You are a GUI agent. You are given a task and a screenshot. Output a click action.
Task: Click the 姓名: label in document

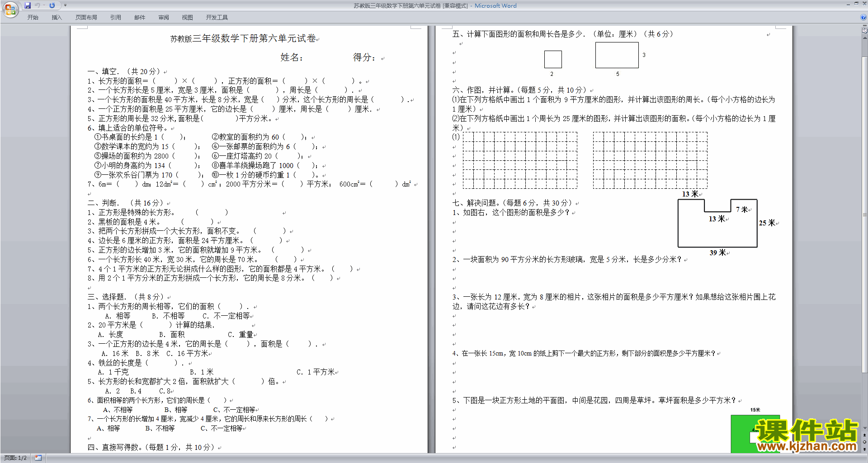292,57
